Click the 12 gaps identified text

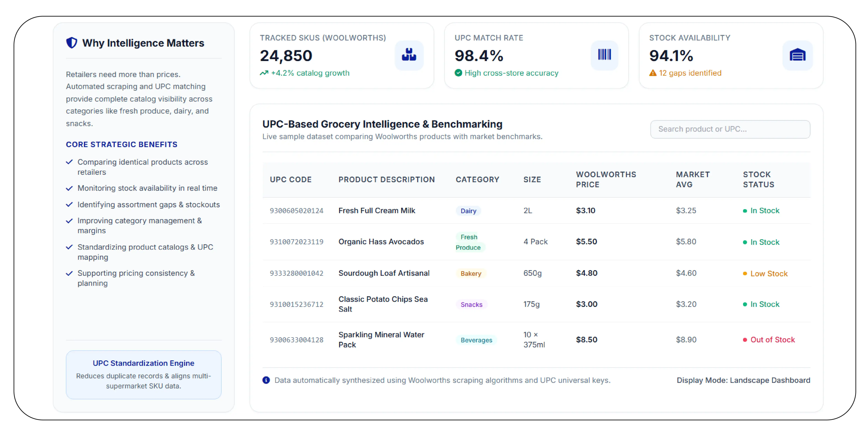690,73
